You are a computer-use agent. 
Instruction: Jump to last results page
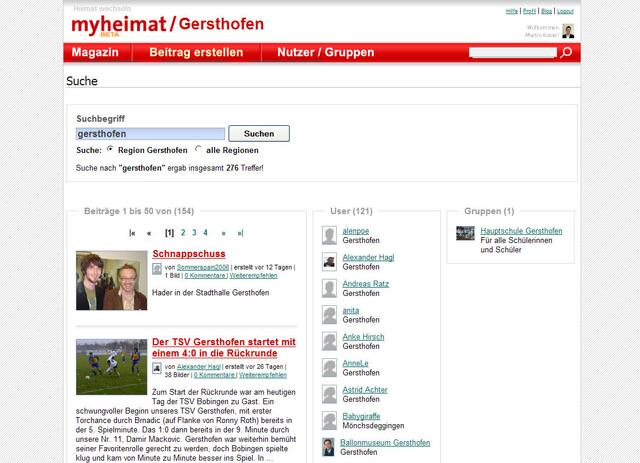[x=240, y=233]
